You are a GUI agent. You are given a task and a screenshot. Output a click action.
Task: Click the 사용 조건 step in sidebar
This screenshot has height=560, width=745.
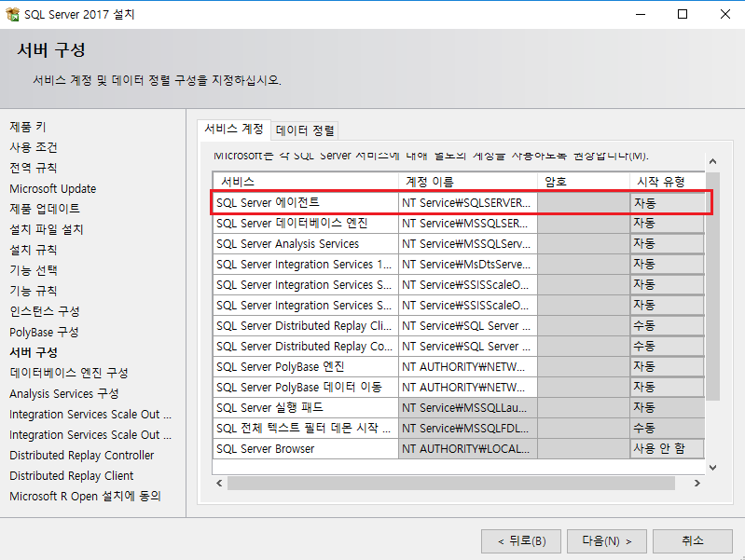[34, 147]
